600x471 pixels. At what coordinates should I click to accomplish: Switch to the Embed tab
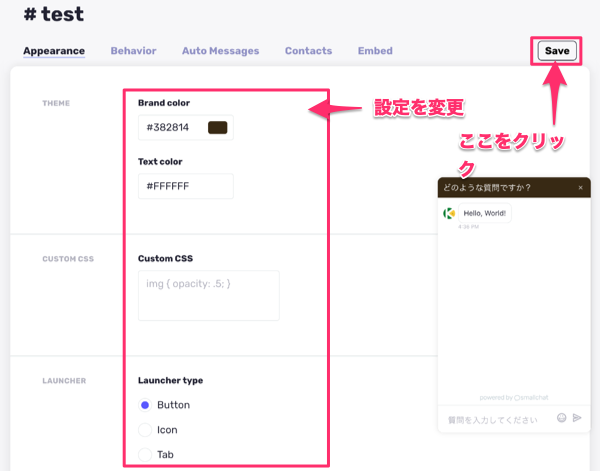pos(375,51)
